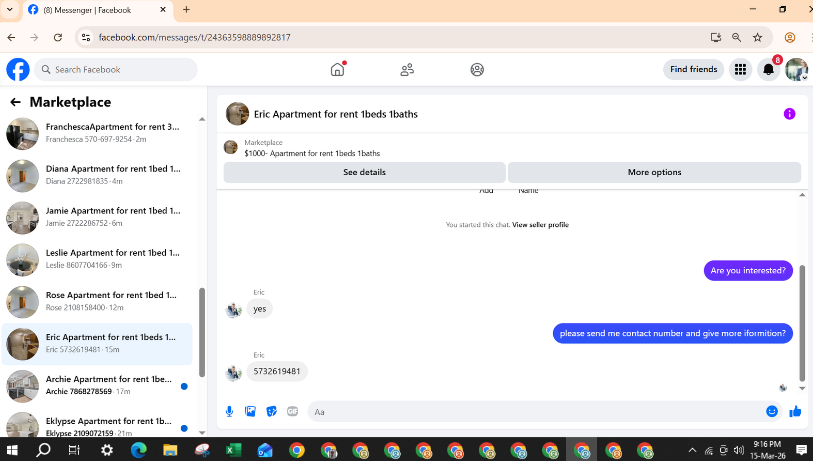
Task: Open browser zoom indicator icon
Action: [736, 37]
